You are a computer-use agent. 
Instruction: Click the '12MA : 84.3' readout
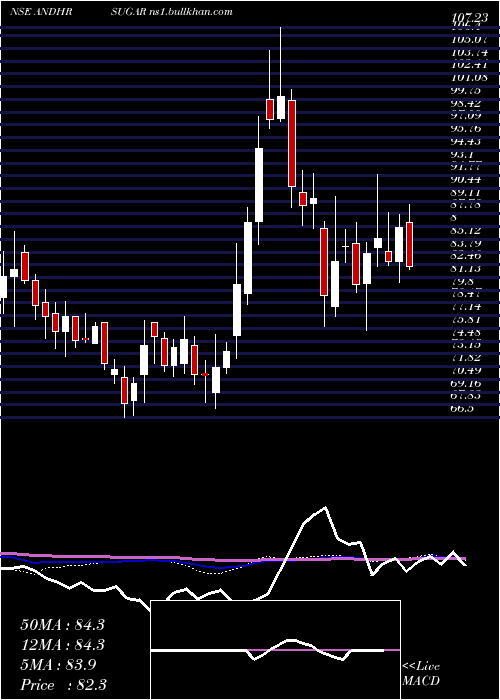(x=62, y=645)
